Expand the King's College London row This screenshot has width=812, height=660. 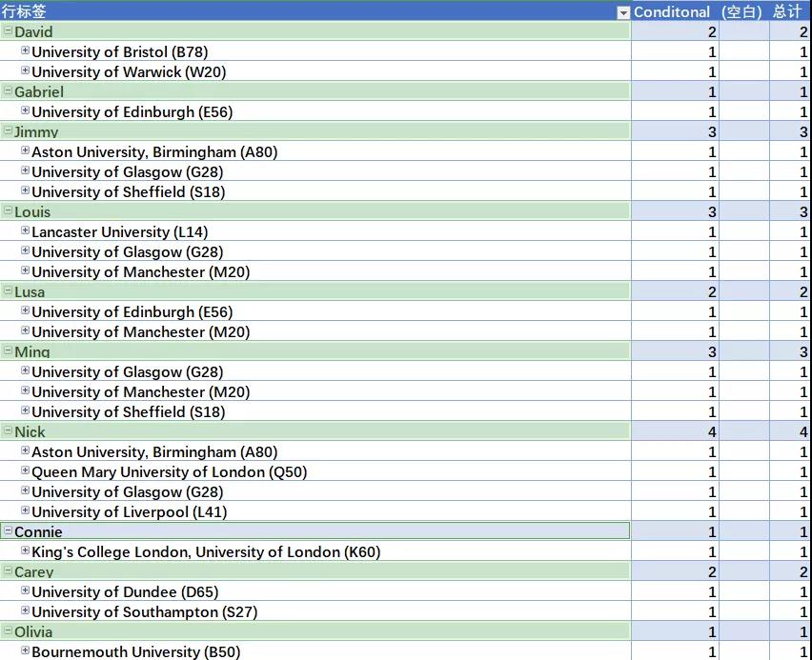[26, 551]
